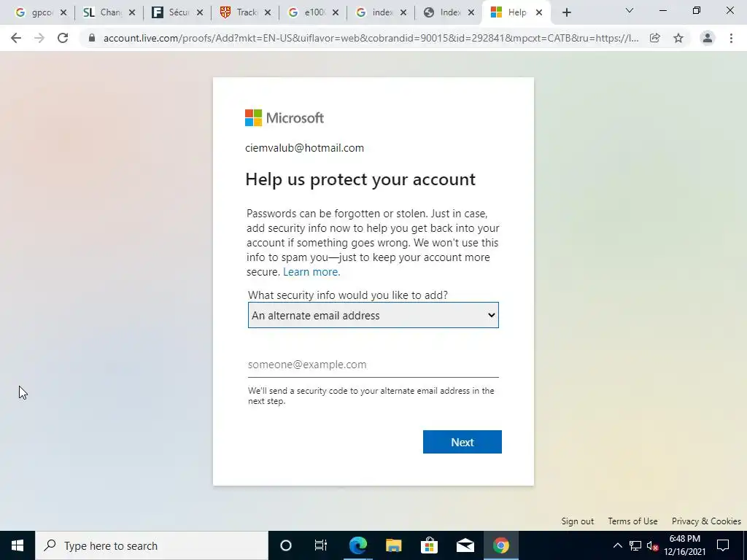Click the taskbar search box
Image resolution: width=747 pixels, height=560 pixels.
point(152,545)
